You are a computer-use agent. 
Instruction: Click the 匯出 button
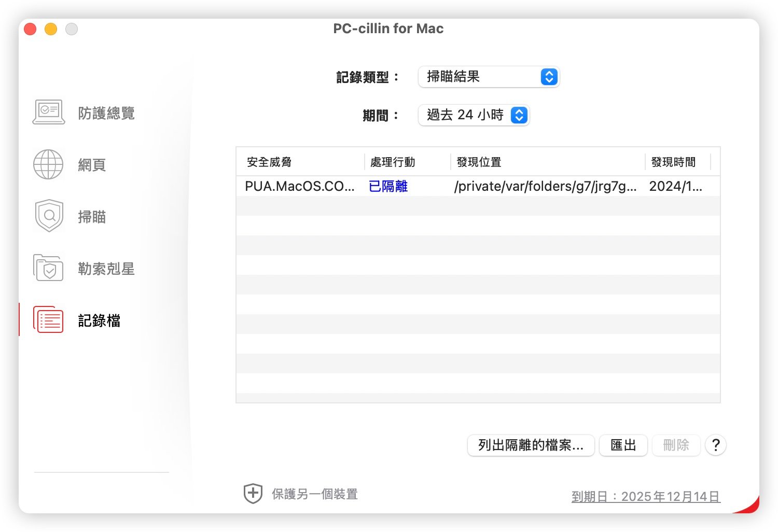tap(623, 445)
